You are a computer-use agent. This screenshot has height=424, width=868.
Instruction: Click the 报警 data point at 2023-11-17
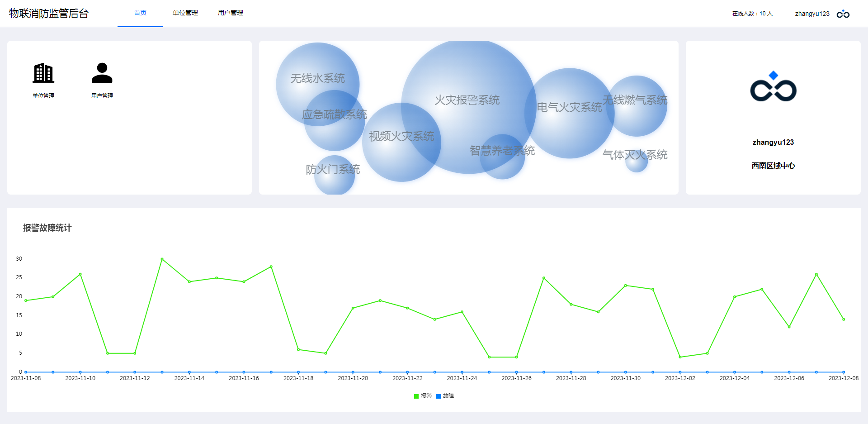[271, 267]
